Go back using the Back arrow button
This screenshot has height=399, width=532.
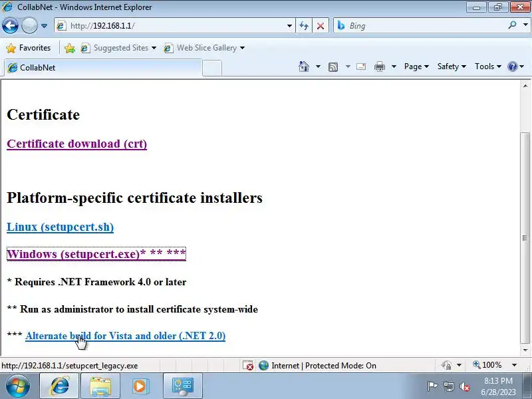pos(10,25)
